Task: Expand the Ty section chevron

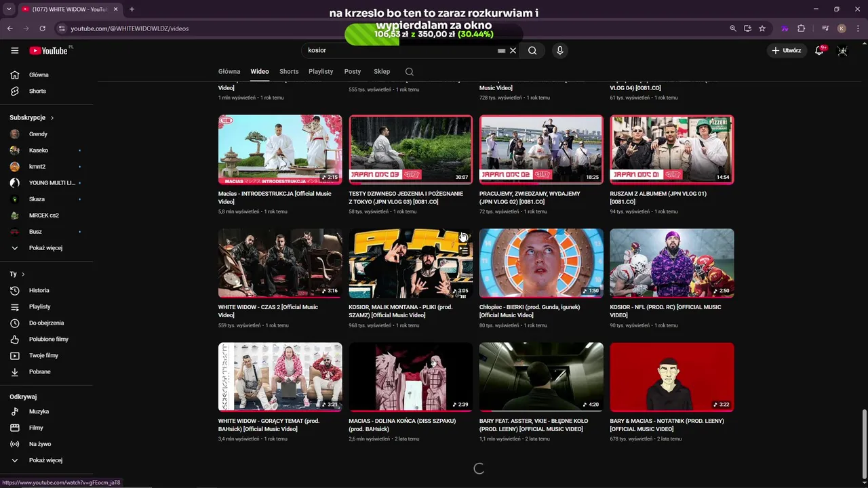Action: (x=23, y=274)
